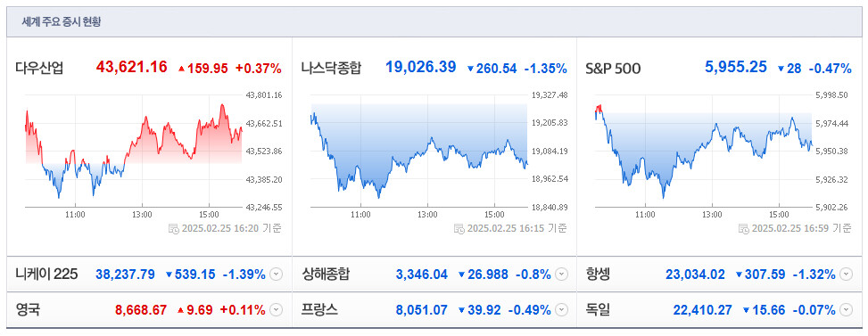The image size is (868, 336).
Task: Click the 다우산업 intraday chart
Action: (134, 151)
